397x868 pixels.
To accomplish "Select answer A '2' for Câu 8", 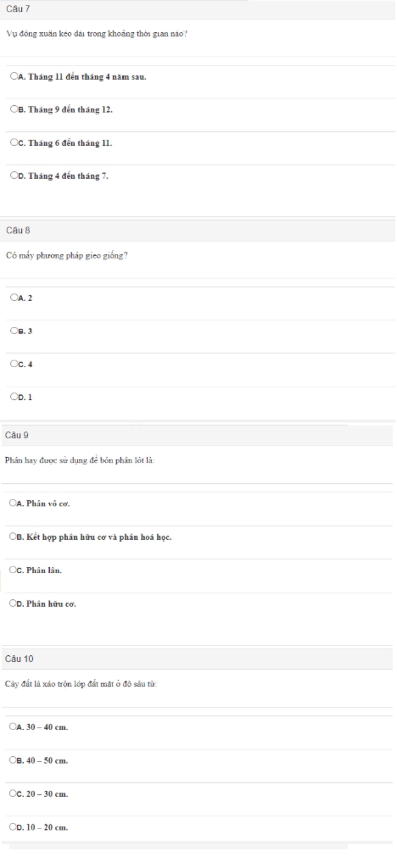I will click(x=14, y=297).
